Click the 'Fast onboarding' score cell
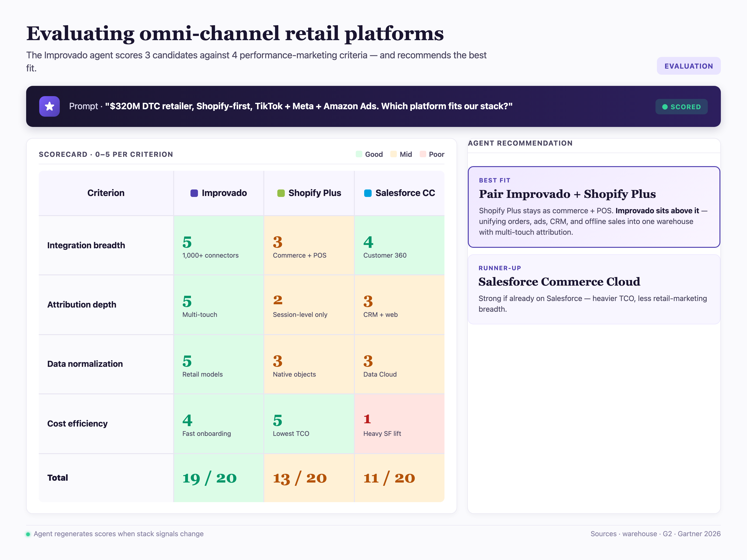The height and width of the screenshot is (560, 747). pos(218,424)
